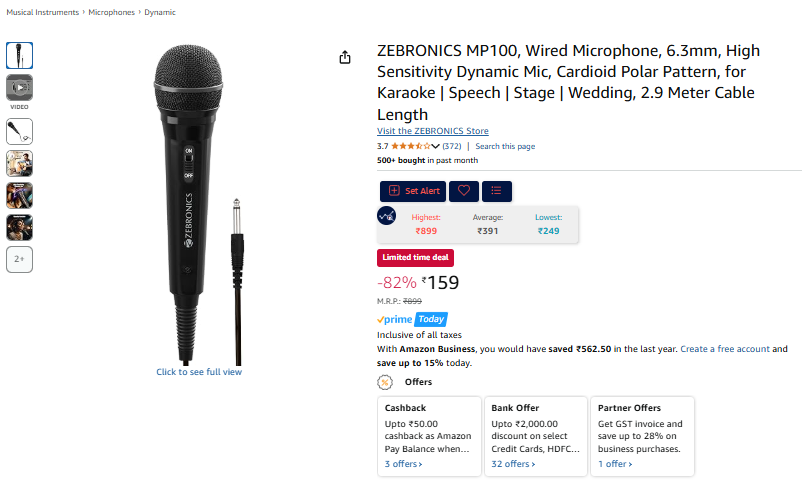
Task: Click Create a free account link
Action: coord(724,349)
